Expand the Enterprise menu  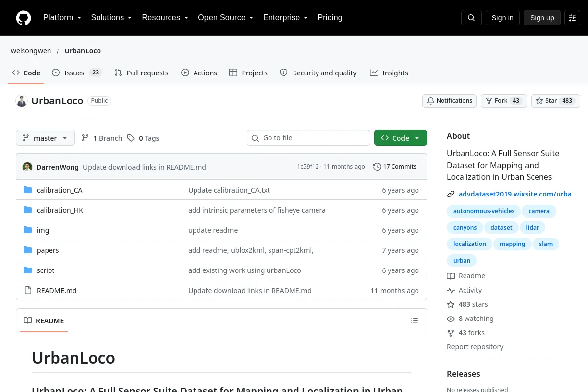286,18
